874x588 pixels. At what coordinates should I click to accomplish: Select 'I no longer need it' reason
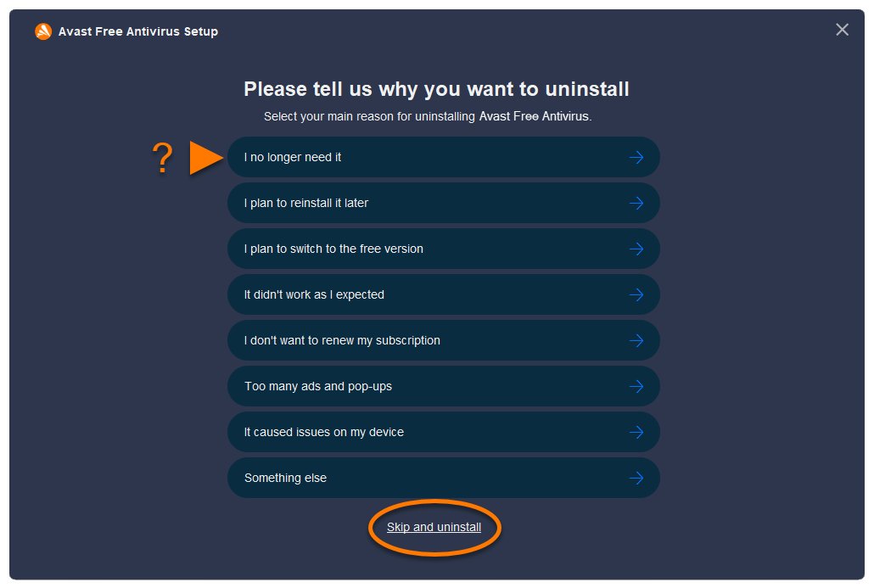[293, 157]
